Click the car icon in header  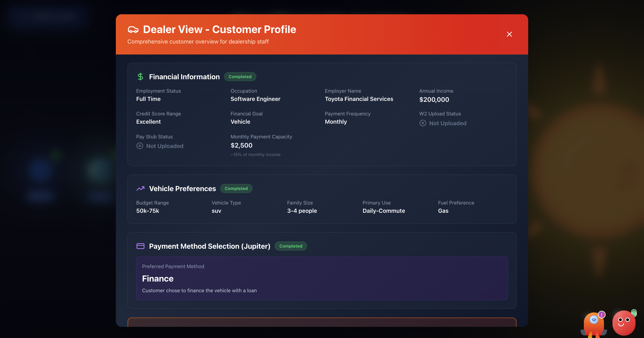pyautogui.click(x=133, y=30)
